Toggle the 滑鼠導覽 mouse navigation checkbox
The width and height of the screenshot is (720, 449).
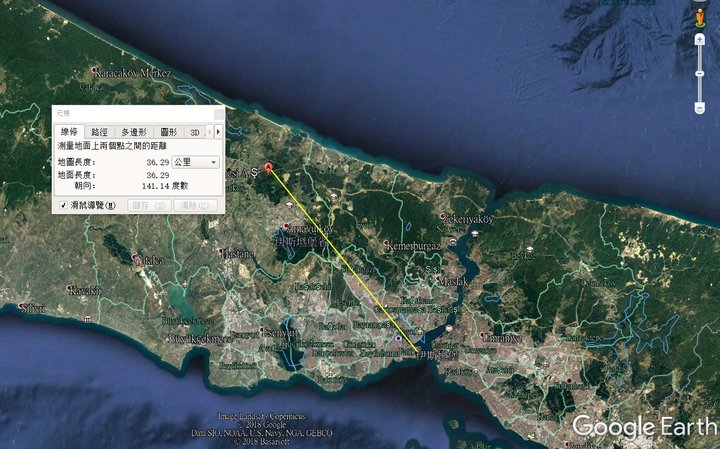click(x=63, y=205)
